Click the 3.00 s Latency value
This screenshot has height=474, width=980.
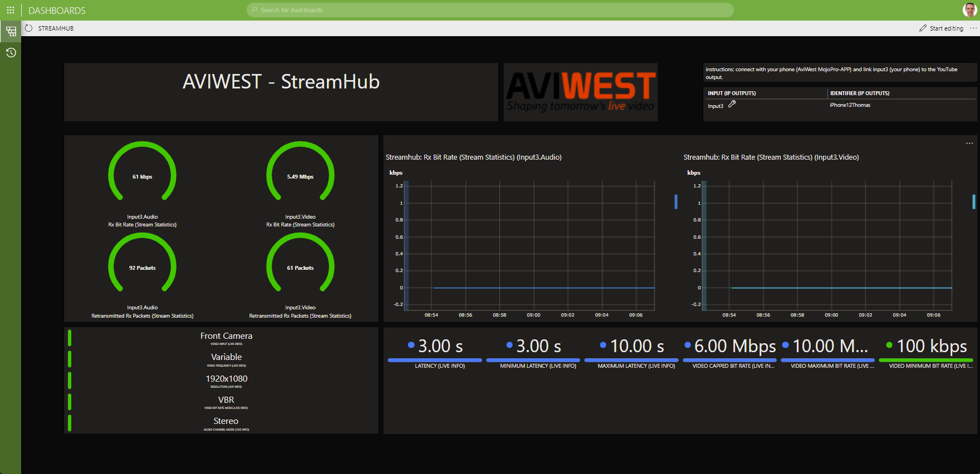(x=440, y=346)
